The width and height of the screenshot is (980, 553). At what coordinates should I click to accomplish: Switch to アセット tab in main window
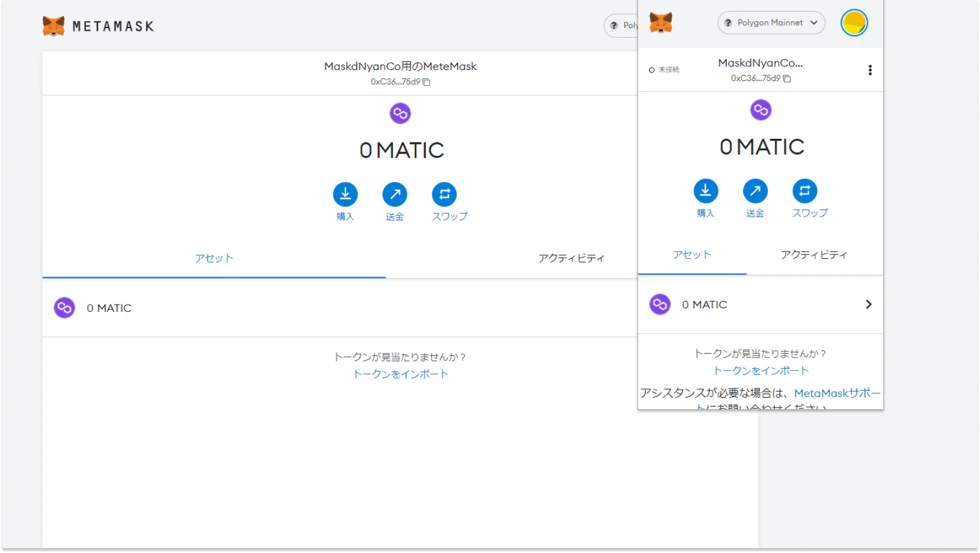214,258
